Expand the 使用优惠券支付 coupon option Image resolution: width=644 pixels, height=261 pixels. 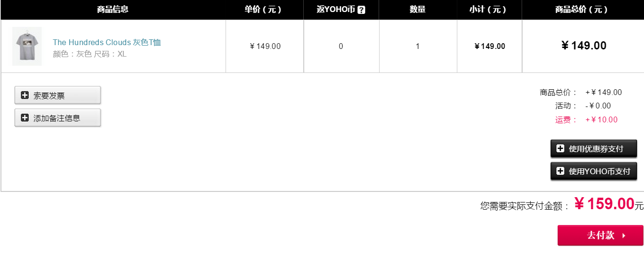(594, 148)
